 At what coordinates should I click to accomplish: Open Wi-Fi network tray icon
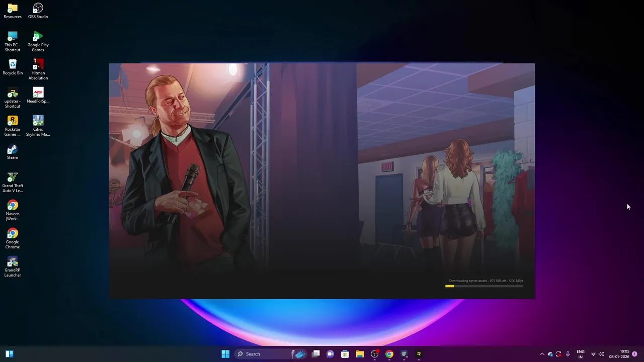click(593, 354)
